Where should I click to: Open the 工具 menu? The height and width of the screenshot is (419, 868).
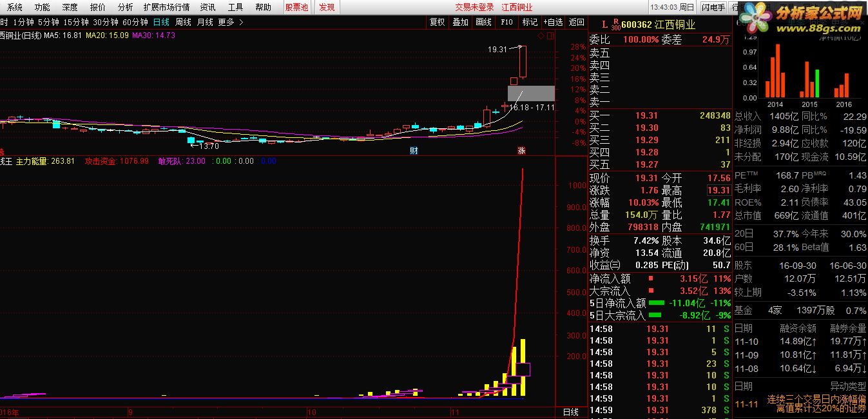pos(235,7)
